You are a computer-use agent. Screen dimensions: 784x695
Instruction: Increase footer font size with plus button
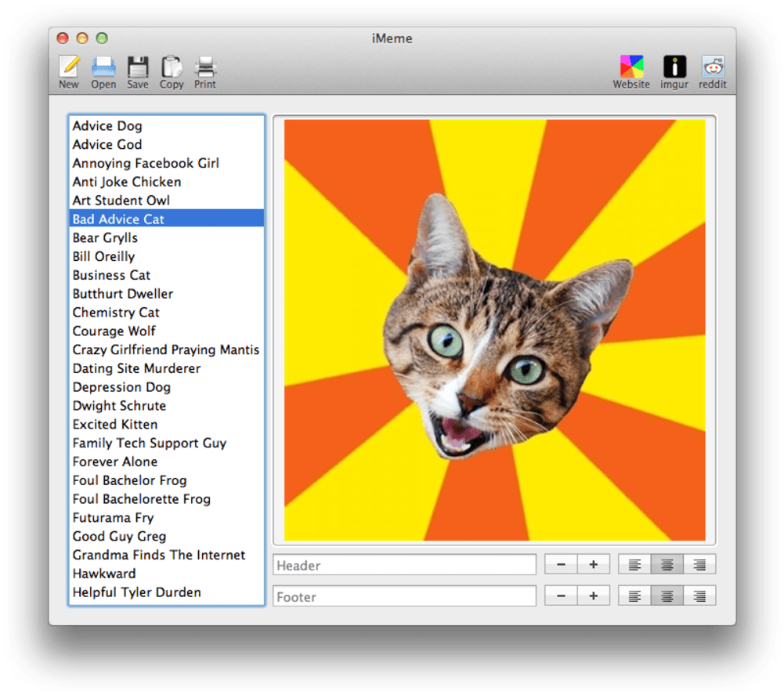(x=594, y=596)
